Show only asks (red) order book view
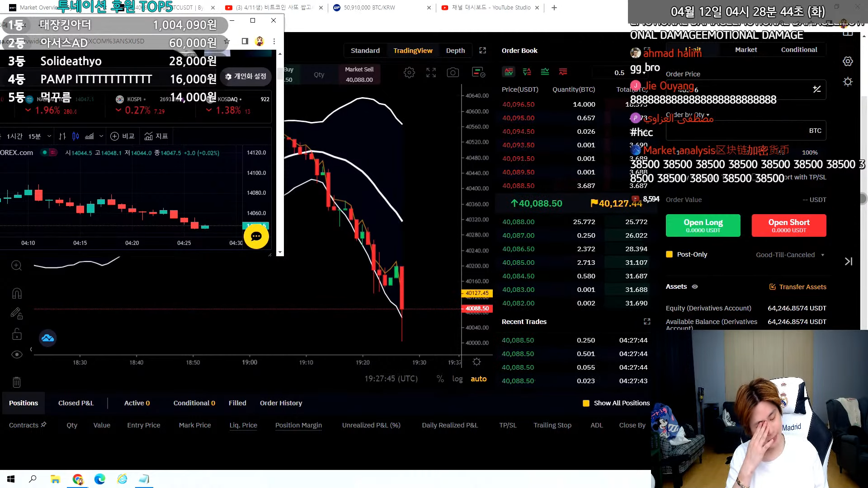This screenshot has height=488, width=868. [563, 72]
